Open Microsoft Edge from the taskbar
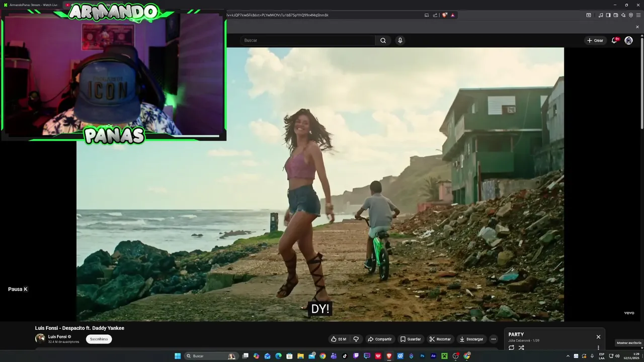 tap(279, 356)
